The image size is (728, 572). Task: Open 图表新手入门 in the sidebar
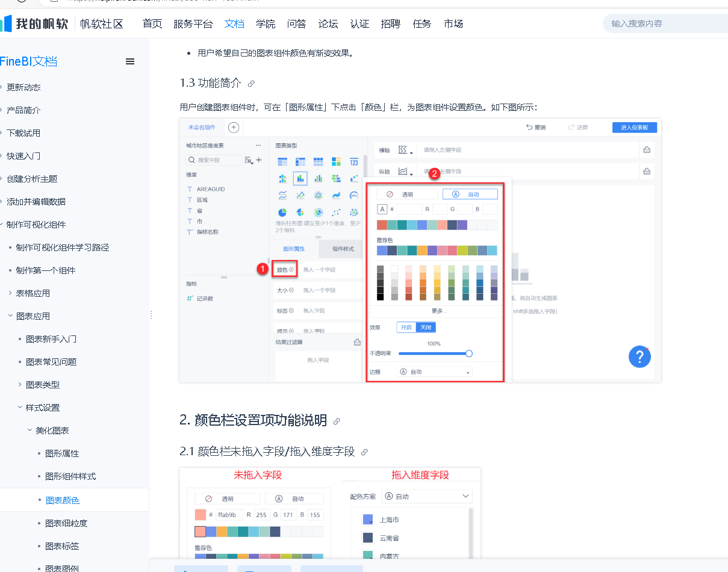[x=51, y=339]
